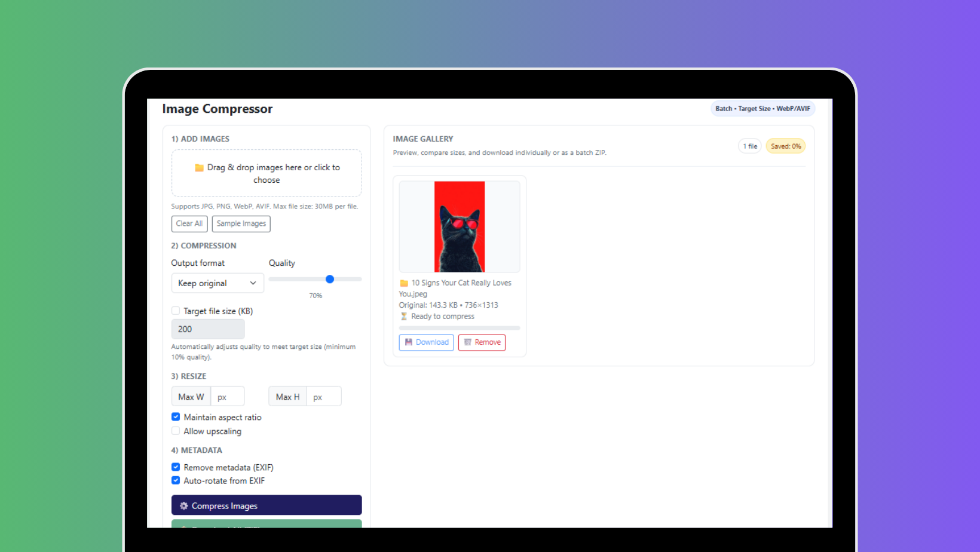The width and height of the screenshot is (980, 552).
Task: Disable Remove metadata (EXIF)
Action: point(176,467)
